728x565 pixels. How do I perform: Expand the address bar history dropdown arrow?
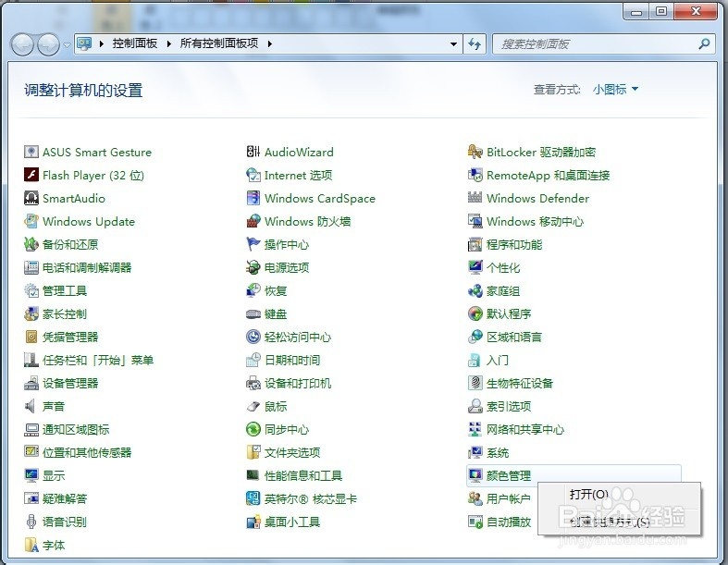453,44
